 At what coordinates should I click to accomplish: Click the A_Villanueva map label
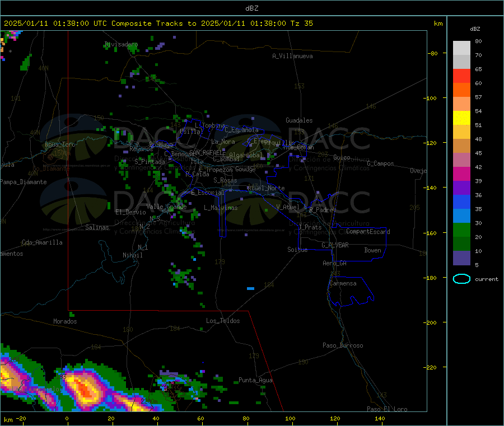[292, 56]
